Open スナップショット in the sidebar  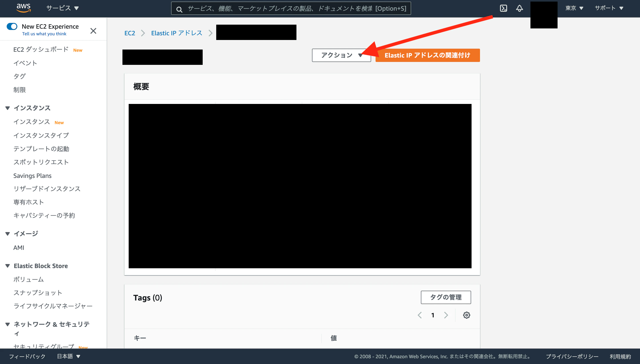pyautogui.click(x=38, y=292)
